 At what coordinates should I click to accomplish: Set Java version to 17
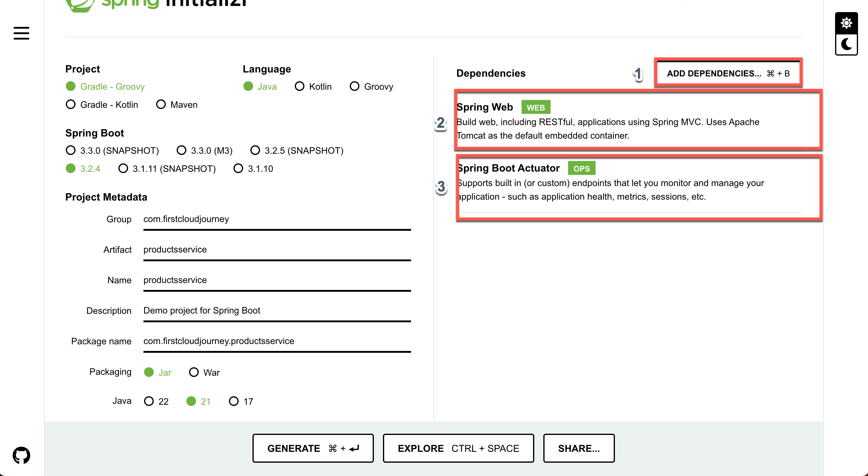241,402
